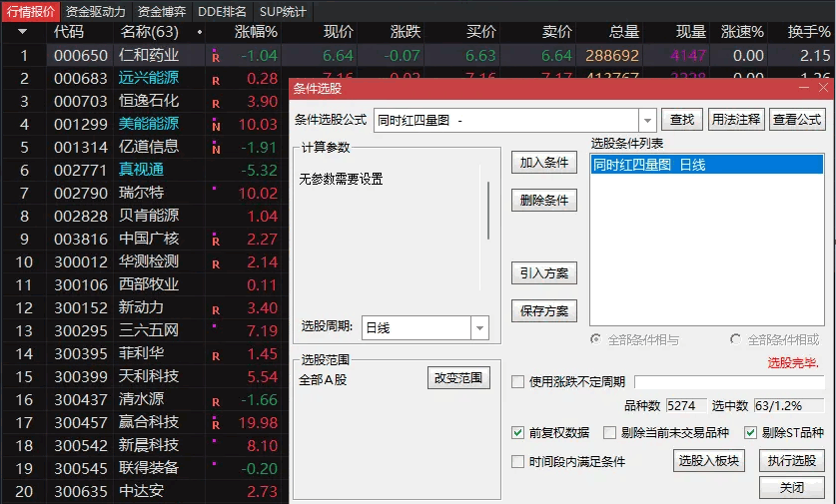
Task: Switch to 行情报价 tab
Action: [x=31, y=11]
